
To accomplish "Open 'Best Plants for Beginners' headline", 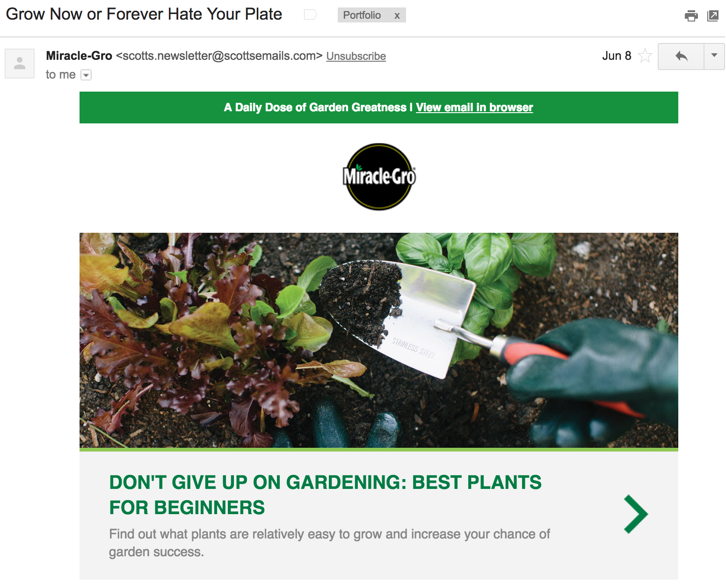I will point(325,495).
